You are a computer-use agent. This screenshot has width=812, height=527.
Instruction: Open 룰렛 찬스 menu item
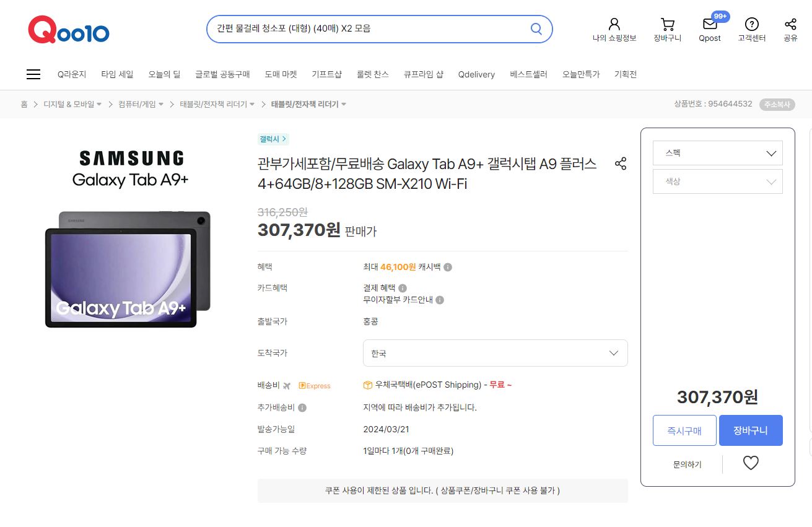coord(372,74)
